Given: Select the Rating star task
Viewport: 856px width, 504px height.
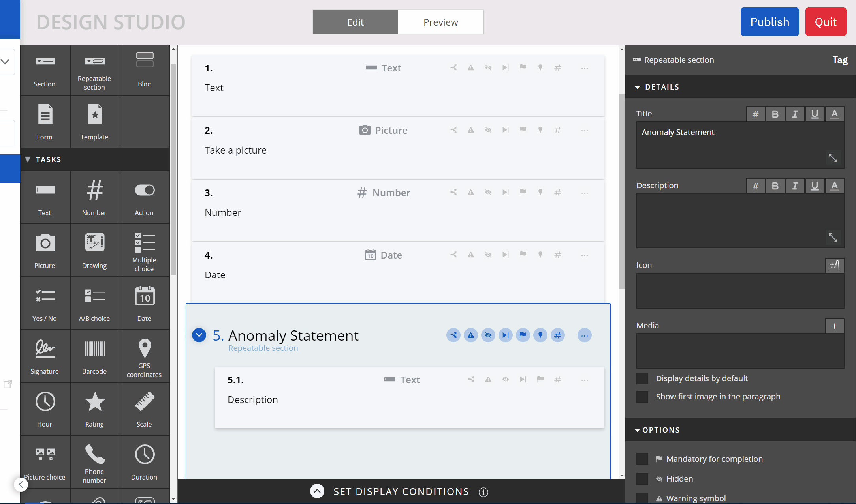Looking at the screenshot, I should (94, 409).
